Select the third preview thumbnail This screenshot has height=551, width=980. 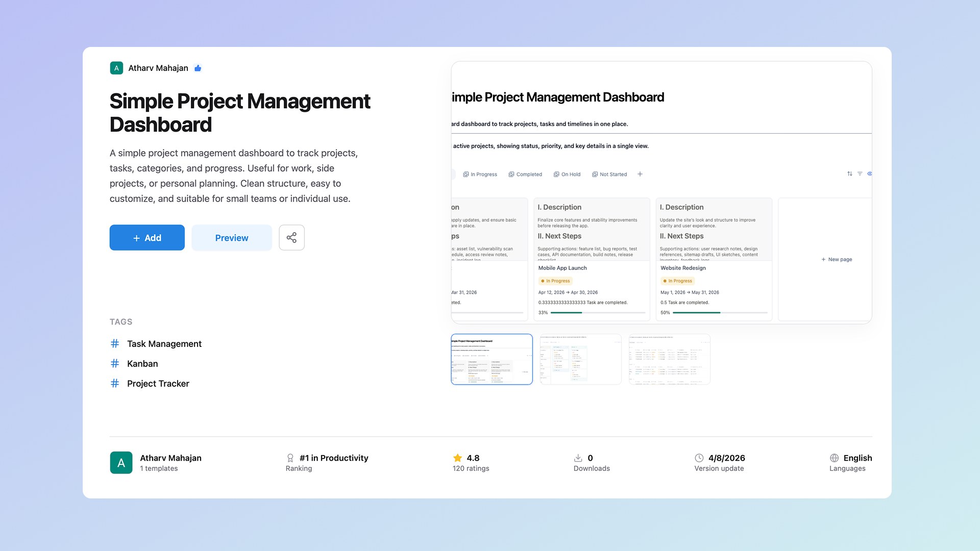[x=669, y=359]
